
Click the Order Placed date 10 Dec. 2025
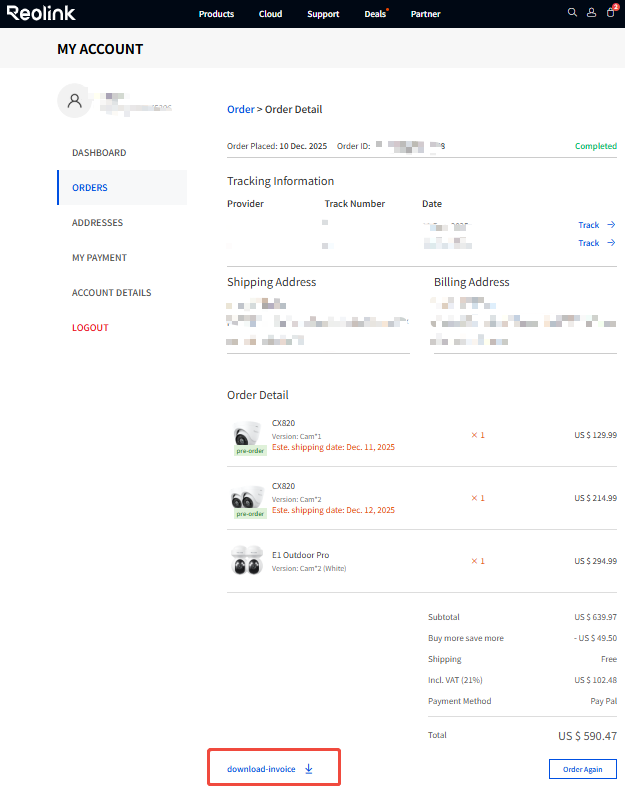coord(303,146)
